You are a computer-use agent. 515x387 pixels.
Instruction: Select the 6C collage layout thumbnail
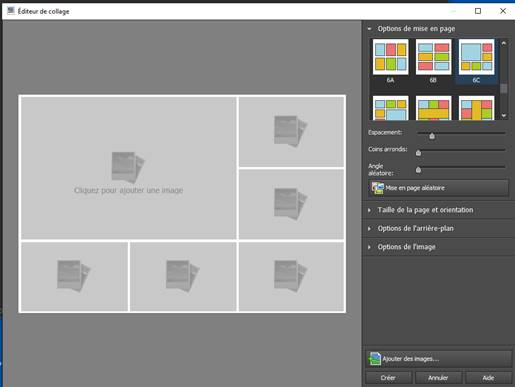click(476, 57)
